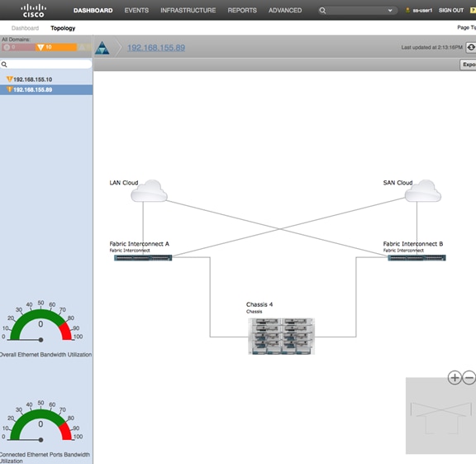Select the Fabric Interconnect A device icon
The width and height of the screenshot is (476, 464).
(143, 258)
